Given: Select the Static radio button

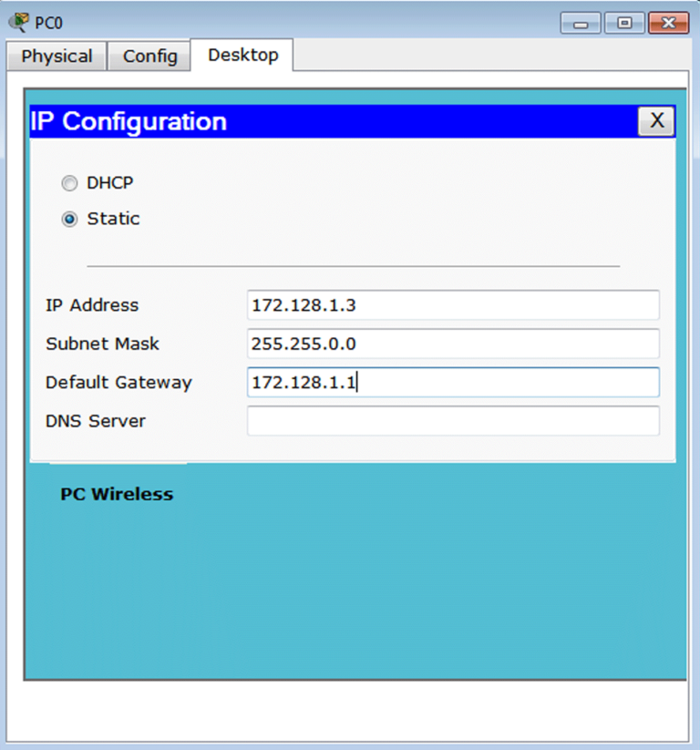Looking at the screenshot, I should pos(70,220).
